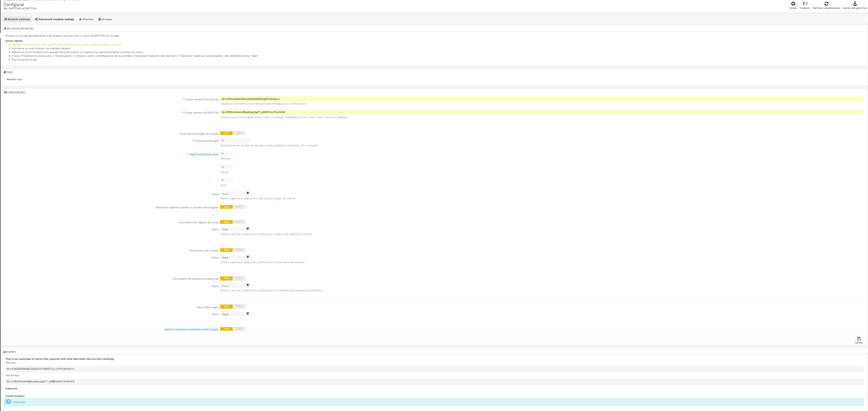Screen dimensions: 868x411
Task: Click the Verificar atualizações refresh icon
Action: click(826, 4)
